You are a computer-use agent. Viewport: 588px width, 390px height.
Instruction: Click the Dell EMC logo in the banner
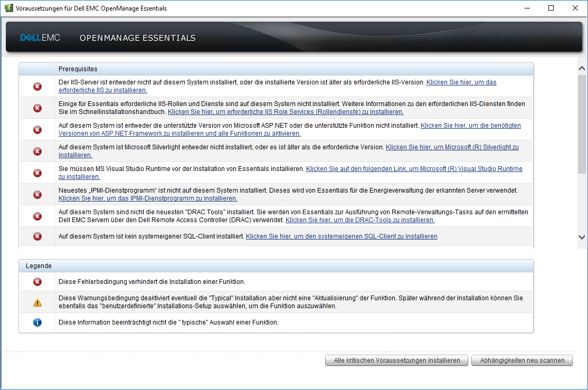tap(40, 38)
